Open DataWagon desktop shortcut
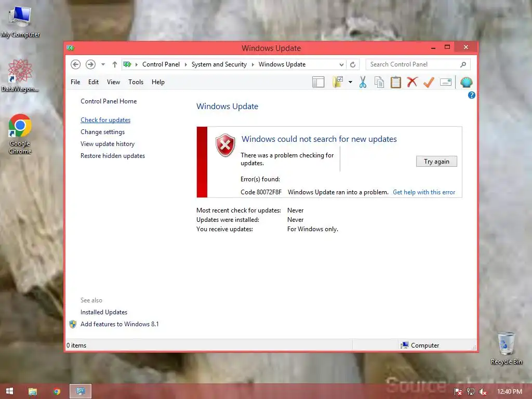Viewport: 532px width, 399px height. (20, 75)
